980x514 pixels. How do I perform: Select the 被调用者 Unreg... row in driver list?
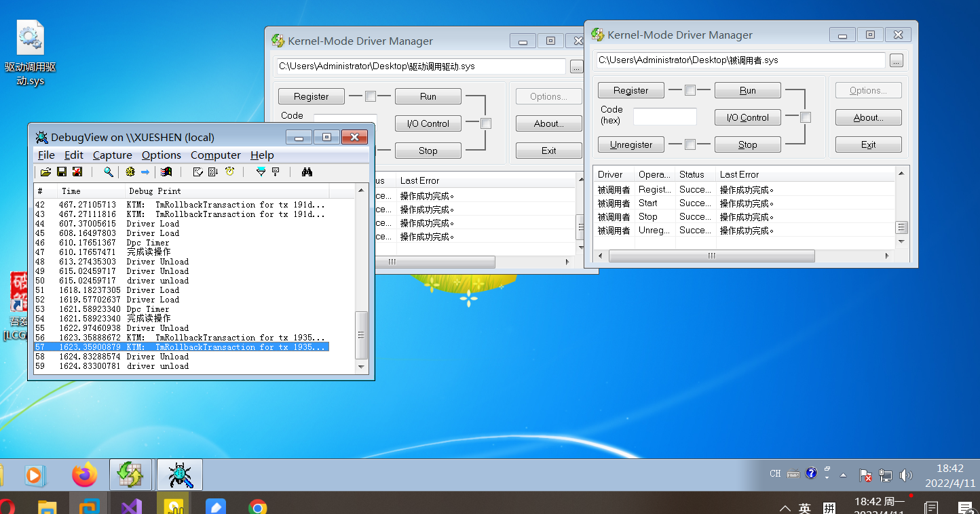tap(745, 231)
